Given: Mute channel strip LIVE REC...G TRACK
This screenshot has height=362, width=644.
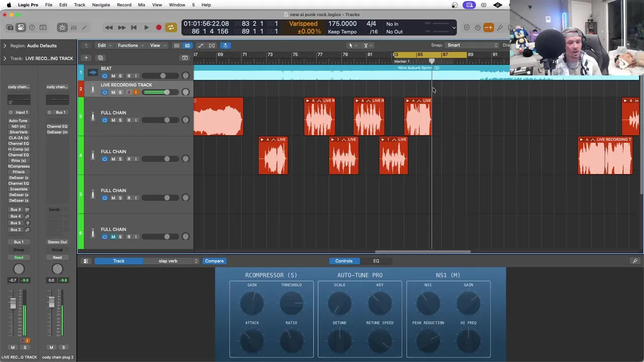Looking at the screenshot, I should point(13,347).
